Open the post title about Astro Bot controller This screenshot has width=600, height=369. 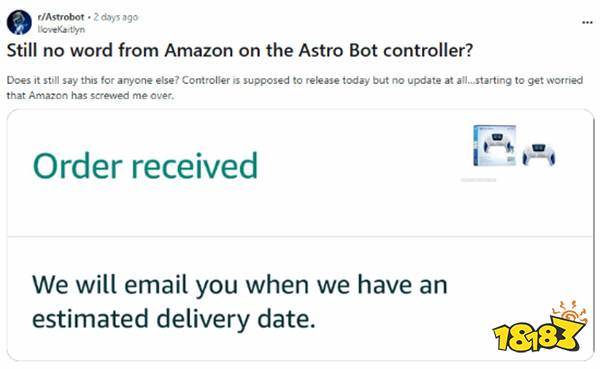click(x=240, y=50)
